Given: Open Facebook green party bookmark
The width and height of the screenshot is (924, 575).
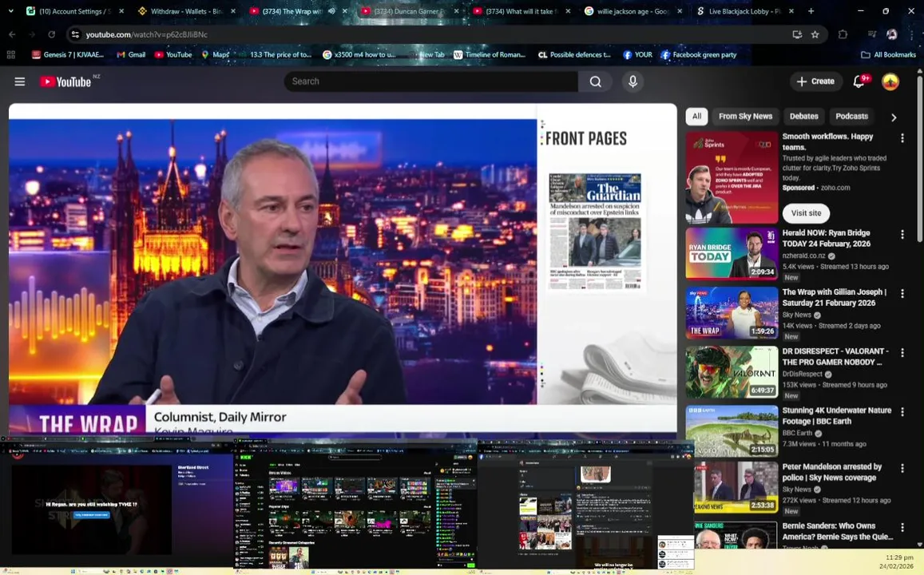Looking at the screenshot, I should point(699,55).
